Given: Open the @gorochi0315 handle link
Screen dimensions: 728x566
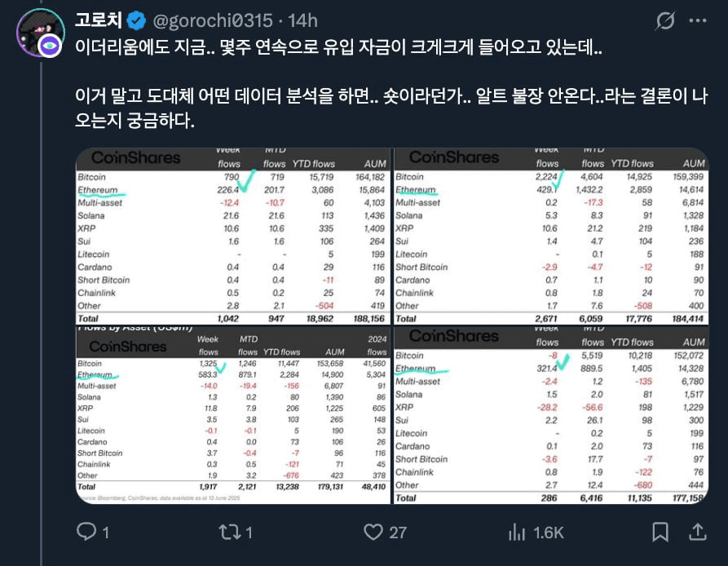Looking at the screenshot, I should click(213, 20).
